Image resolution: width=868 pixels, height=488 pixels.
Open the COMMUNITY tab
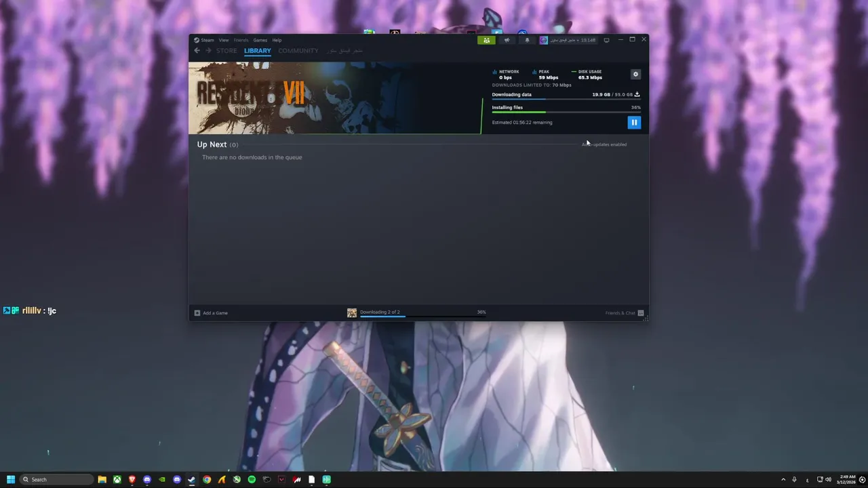point(298,51)
